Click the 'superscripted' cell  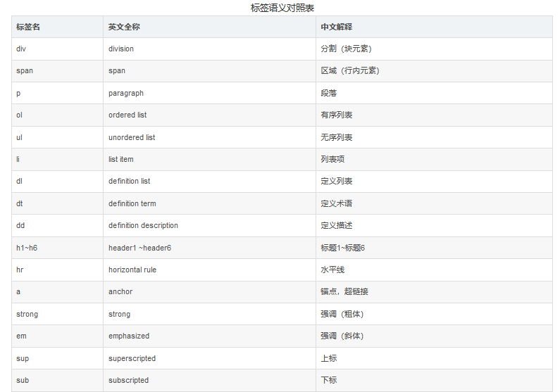coord(210,358)
